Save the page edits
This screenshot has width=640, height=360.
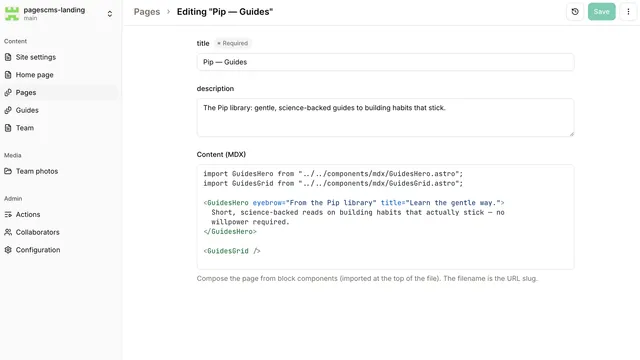coord(602,12)
